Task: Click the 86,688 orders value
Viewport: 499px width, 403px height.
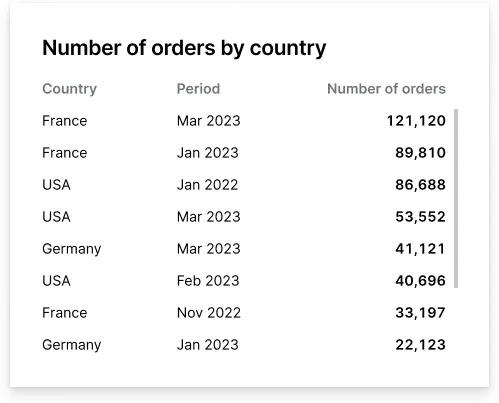Action: coord(420,185)
